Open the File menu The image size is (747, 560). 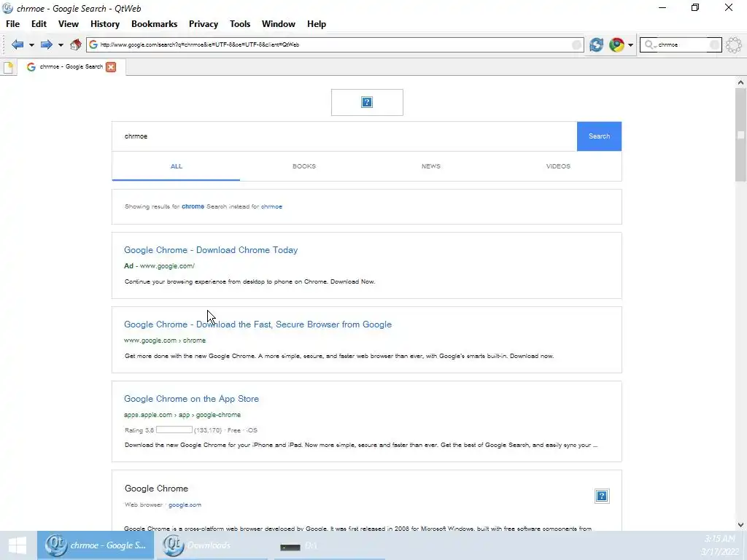13,24
